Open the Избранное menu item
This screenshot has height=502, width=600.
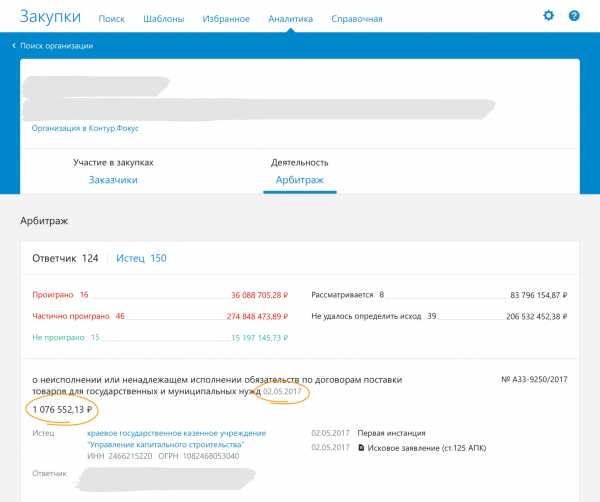pos(226,18)
